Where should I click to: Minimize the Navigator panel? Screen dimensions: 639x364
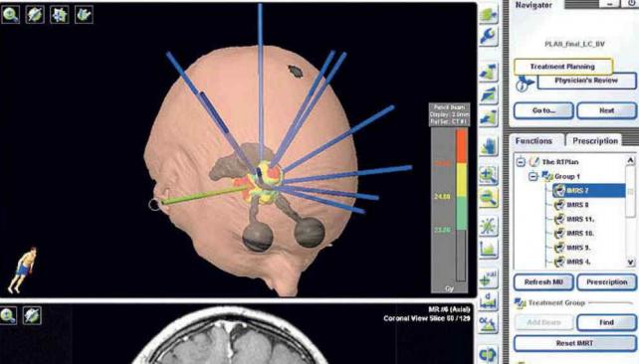[x=610, y=3]
